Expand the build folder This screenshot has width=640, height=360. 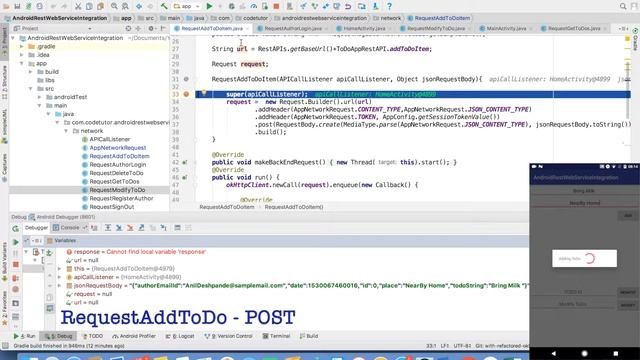(x=31, y=72)
